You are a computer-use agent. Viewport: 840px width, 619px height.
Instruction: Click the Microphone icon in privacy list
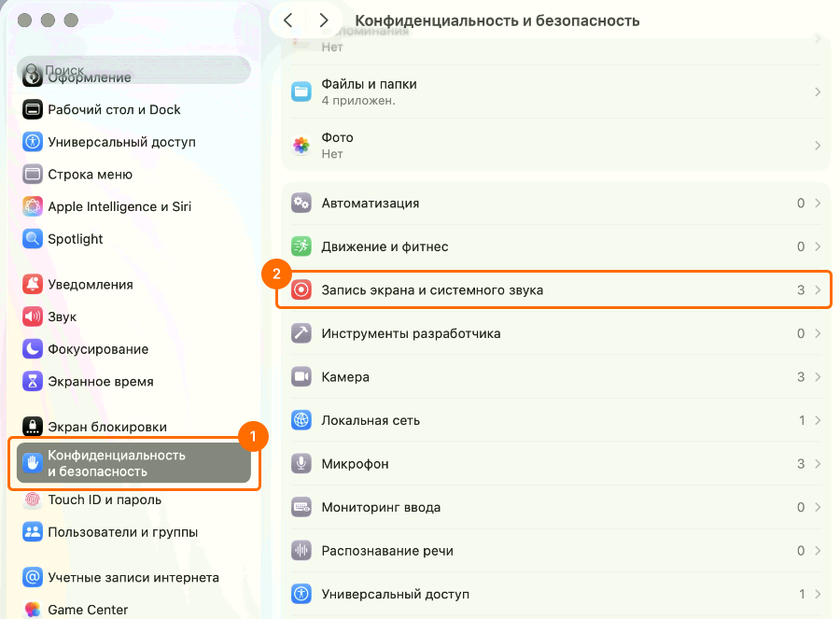(301, 464)
